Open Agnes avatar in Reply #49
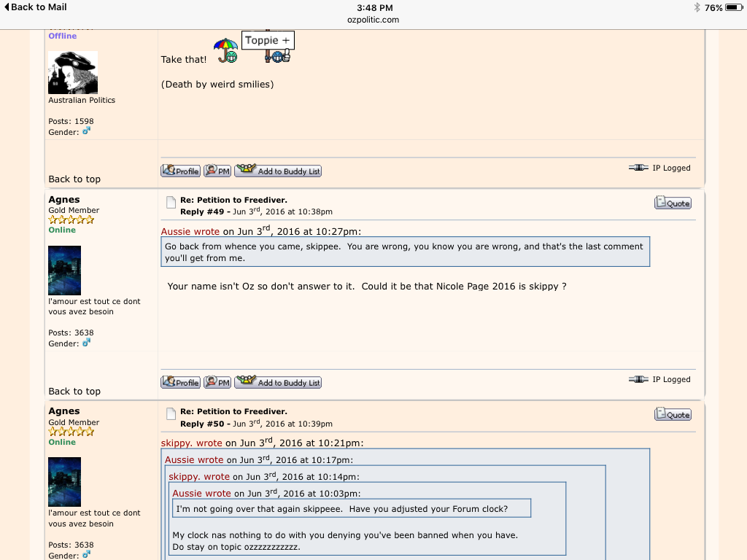Image resolution: width=747 pixels, height=560 pixels. click(64, 270)
